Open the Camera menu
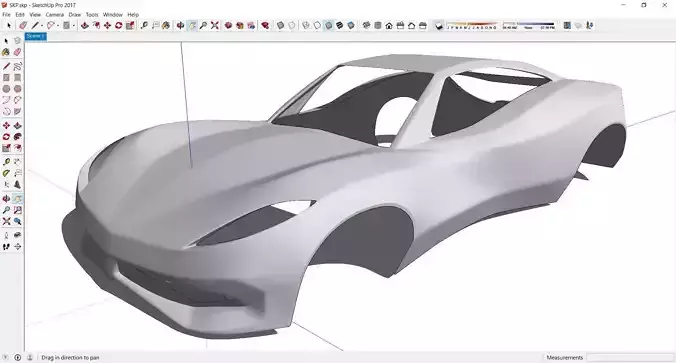 [x=55, y=15]
